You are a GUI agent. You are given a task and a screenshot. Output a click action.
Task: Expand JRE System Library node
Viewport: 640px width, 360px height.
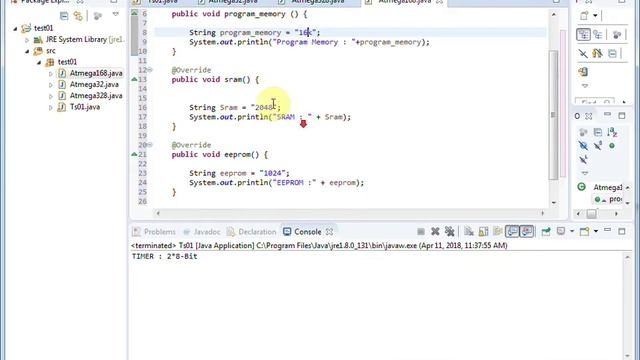(x=27, y=40)
